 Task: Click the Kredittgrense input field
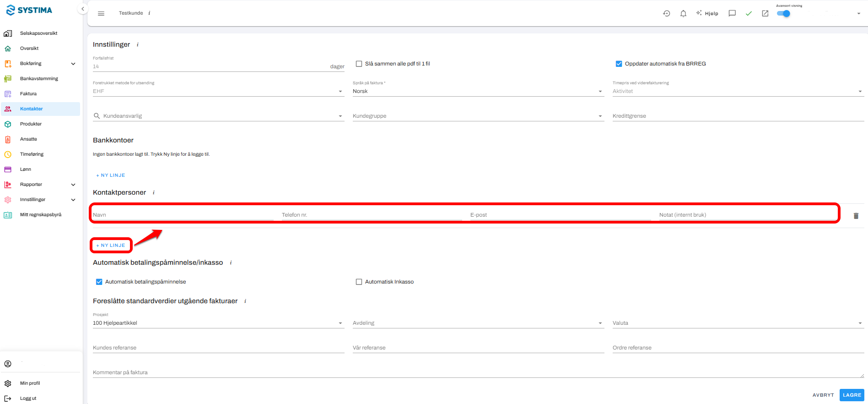click(738, 116)
